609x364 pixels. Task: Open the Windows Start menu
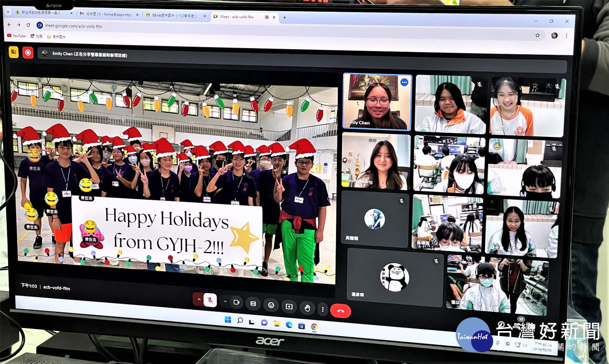pos(228,319)
